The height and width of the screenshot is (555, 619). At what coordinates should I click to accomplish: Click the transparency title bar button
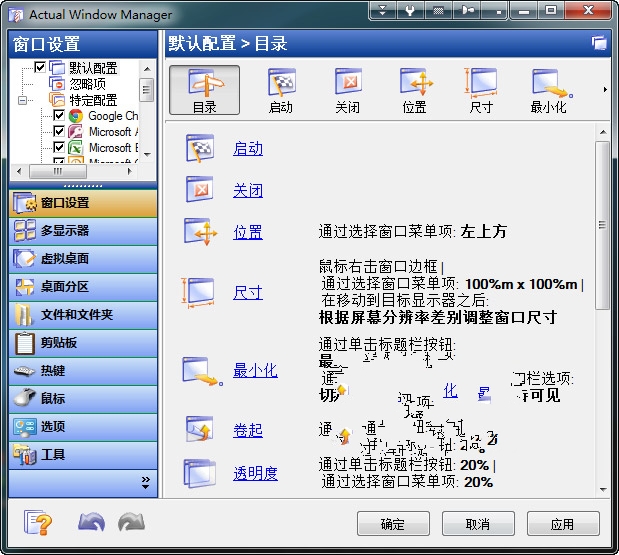[438, 10]
